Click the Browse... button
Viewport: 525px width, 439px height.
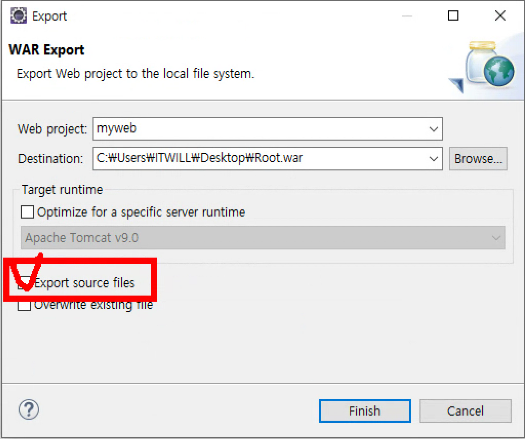(478, 158)
